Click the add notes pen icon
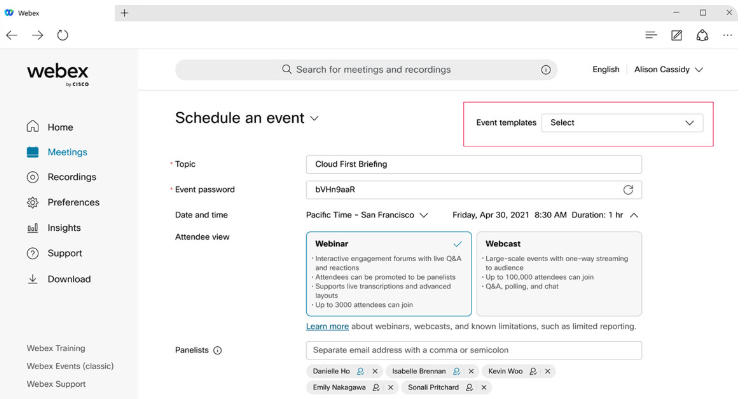Screen dimensions: 747x399 [x=676, y=35]
